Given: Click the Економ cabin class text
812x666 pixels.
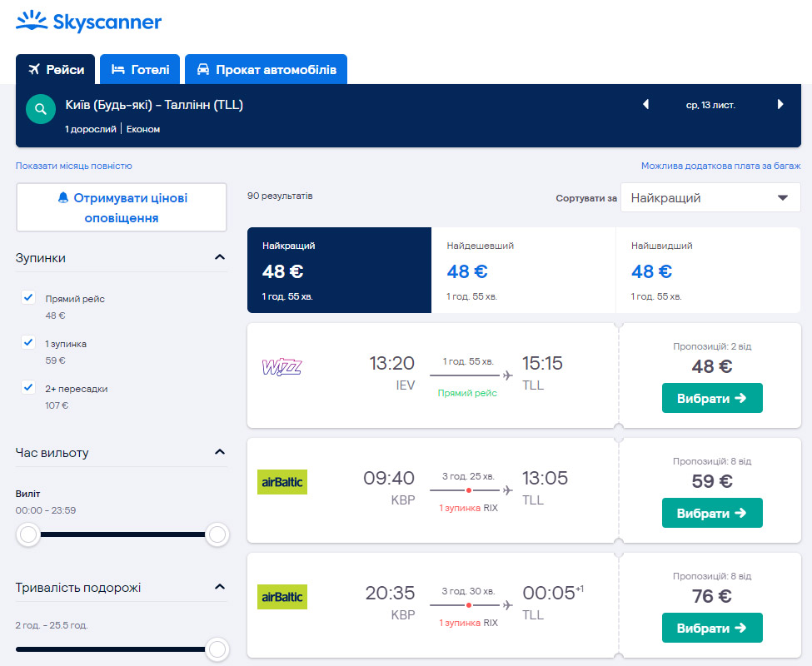Looking at the screenshot, I should (143, 129).
